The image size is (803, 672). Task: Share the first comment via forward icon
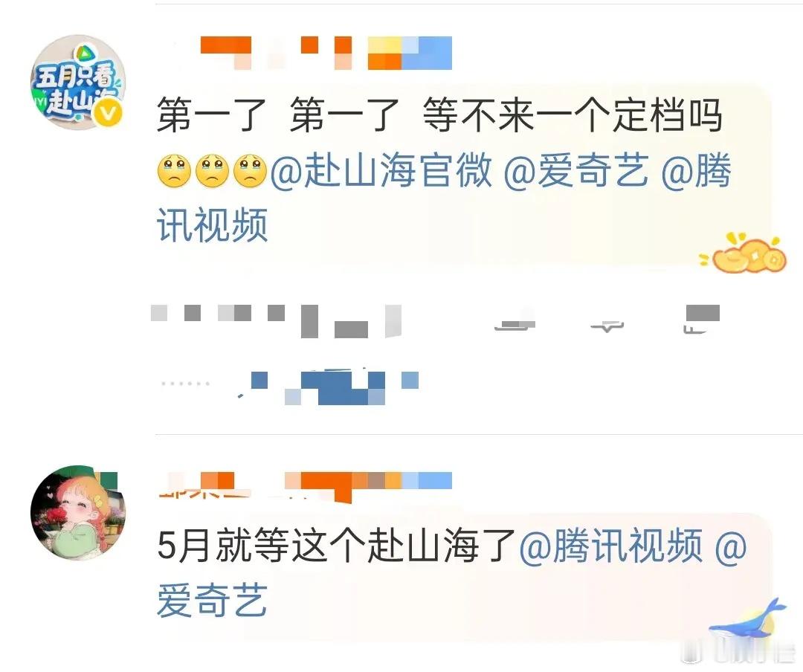515,320
